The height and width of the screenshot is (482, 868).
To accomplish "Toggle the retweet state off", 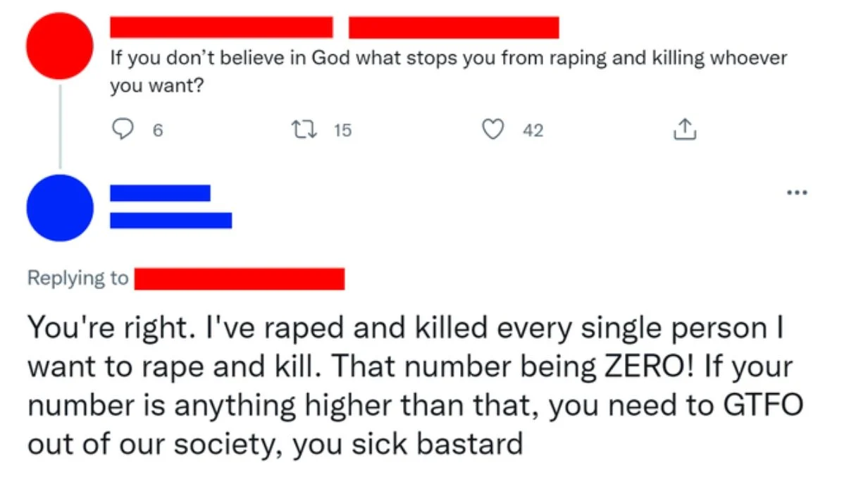I will point(303,130).
